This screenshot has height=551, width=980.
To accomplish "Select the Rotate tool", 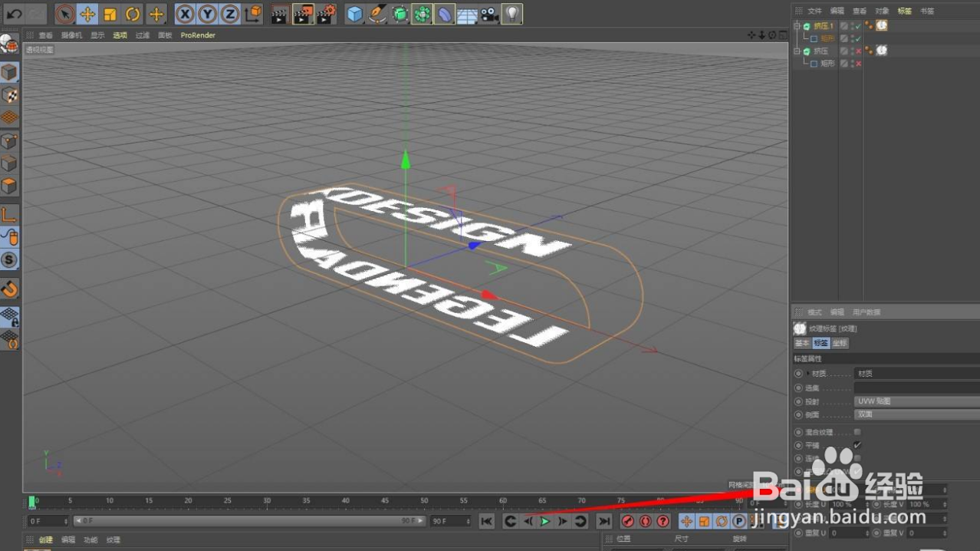I will [133, 14].
